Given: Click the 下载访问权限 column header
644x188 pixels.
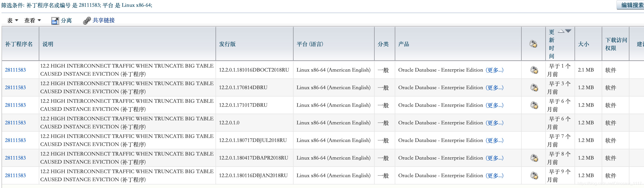Looking at the screenshot, I should click(616, 44).
